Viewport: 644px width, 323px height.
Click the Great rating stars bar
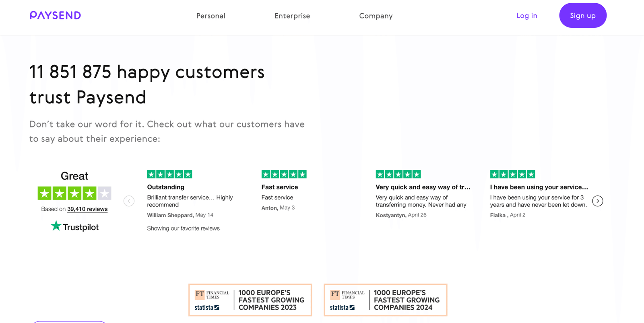tap(74, 193)
